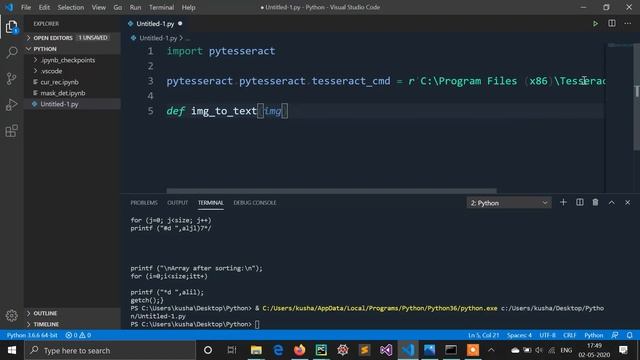
Task: Select Untitled-1.py in explorer tree
Action: coord(59,104)
